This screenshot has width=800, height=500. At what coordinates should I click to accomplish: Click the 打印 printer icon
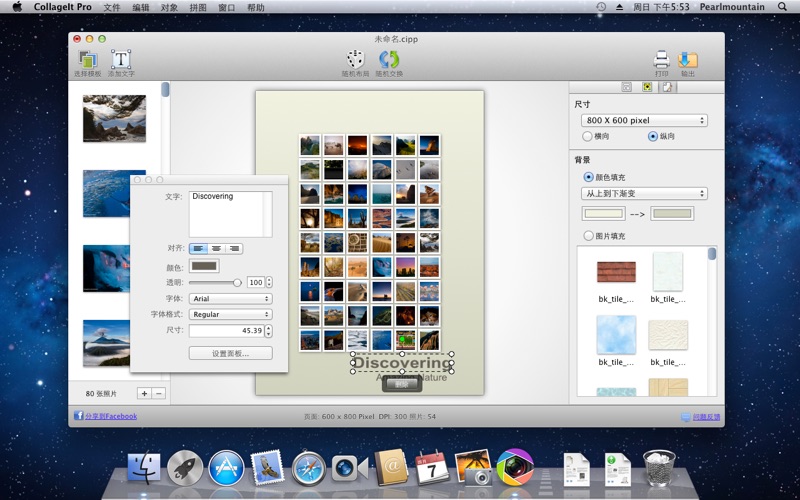coord(661,60)
